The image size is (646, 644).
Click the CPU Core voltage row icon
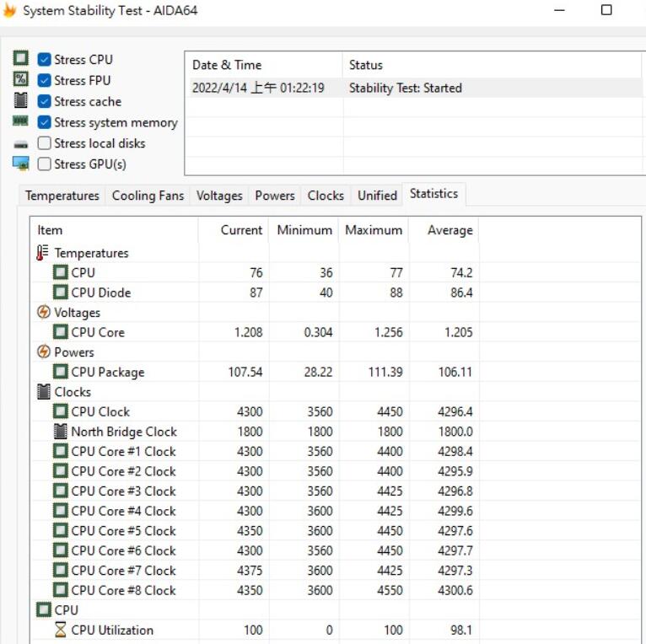[61, 332]
